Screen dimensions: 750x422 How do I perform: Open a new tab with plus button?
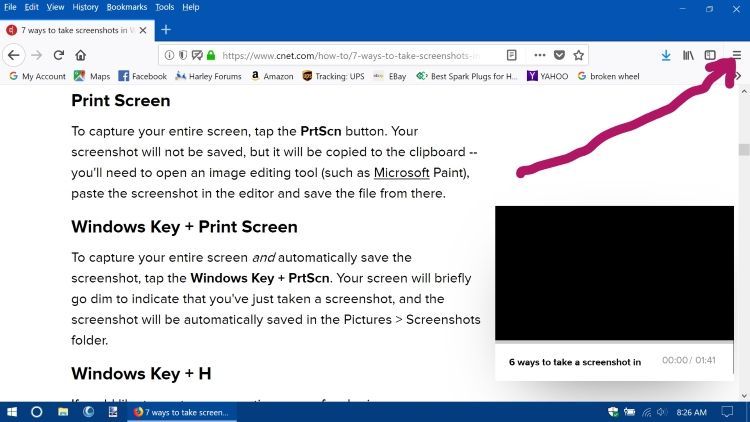pos(166,30)
